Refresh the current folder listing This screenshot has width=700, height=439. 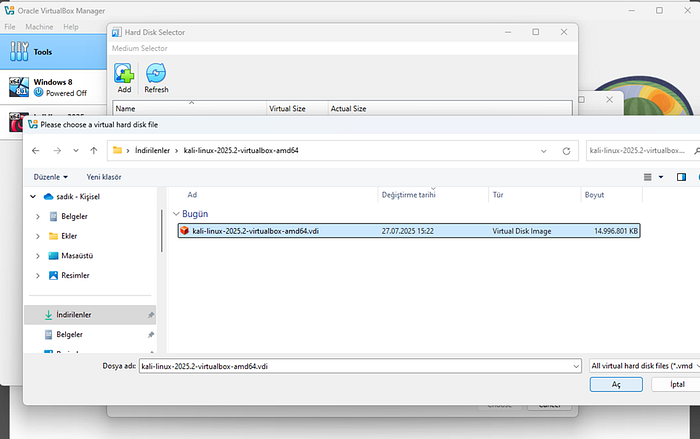pos(566,151)
